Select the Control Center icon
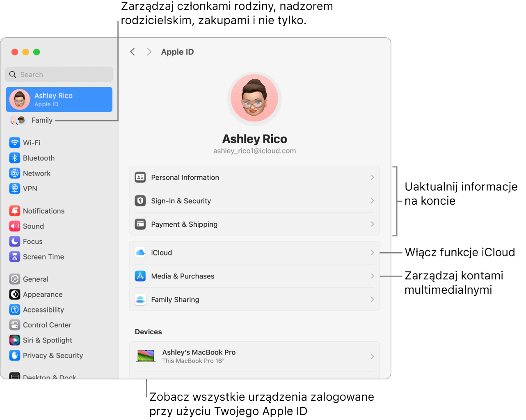 point(15,325)
